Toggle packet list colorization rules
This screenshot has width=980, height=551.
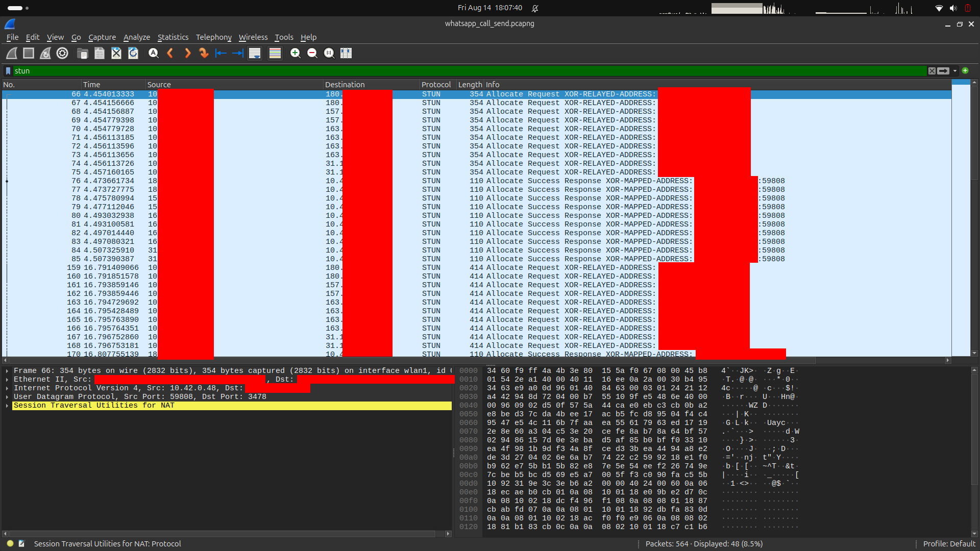(x=275, y=53)
